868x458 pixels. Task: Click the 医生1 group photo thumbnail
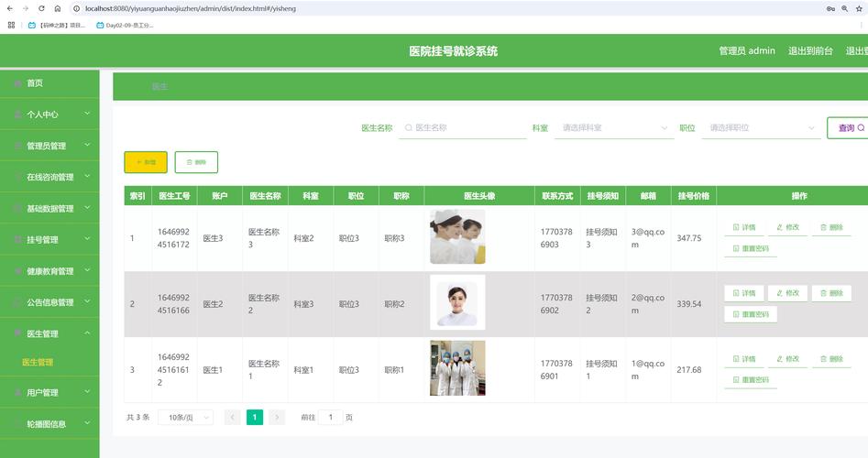(457, 368)
